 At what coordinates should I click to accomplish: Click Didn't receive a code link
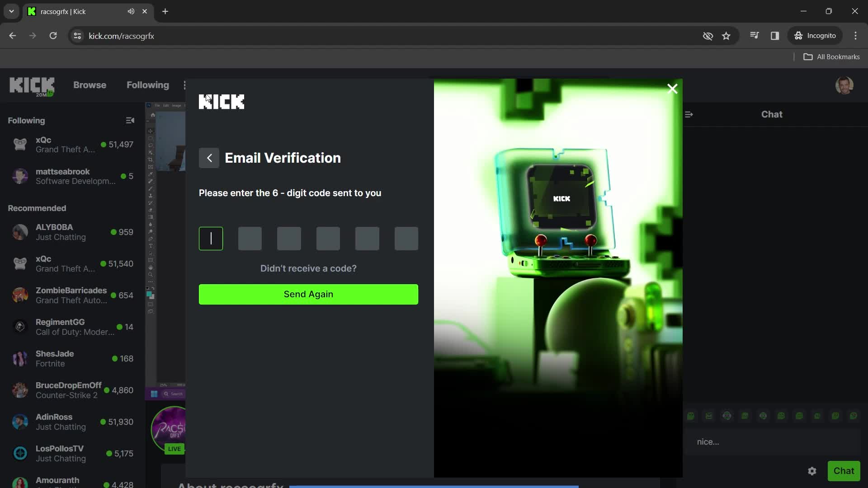pos(307,268)
